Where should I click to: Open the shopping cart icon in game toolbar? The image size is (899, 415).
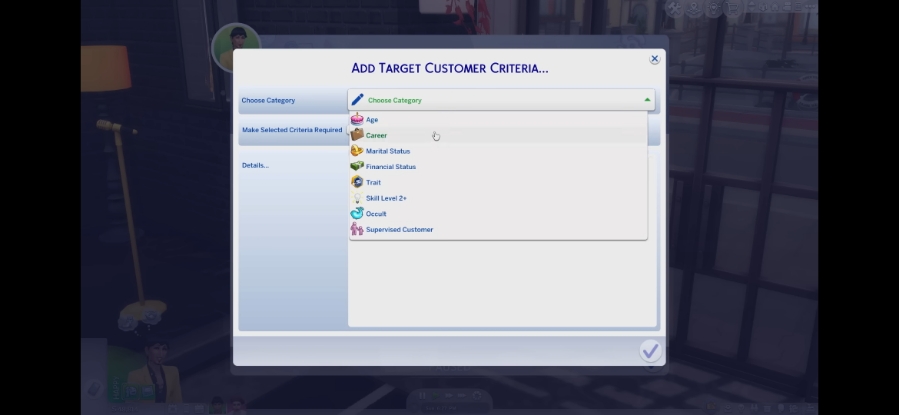[x=733, y=8]
